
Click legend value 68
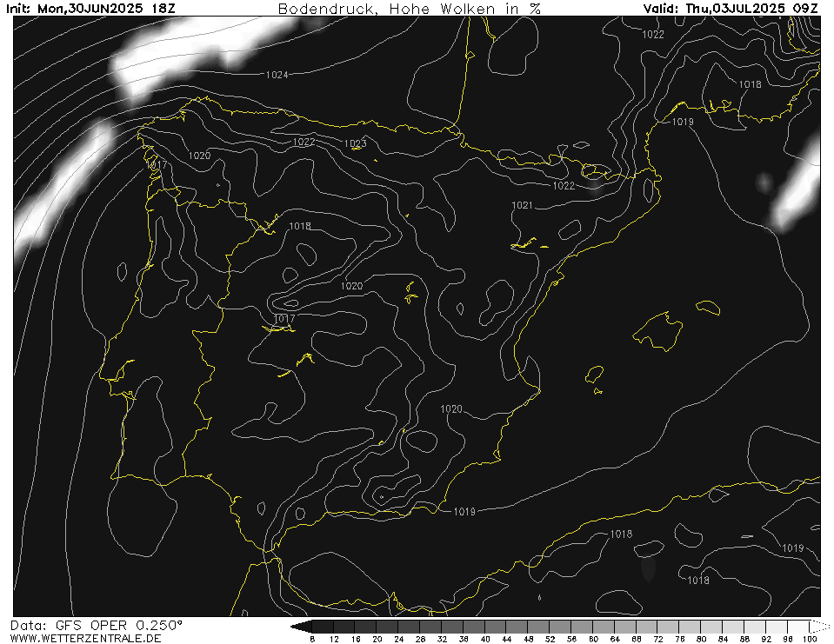pyautogui.click(x=637, y=639)
